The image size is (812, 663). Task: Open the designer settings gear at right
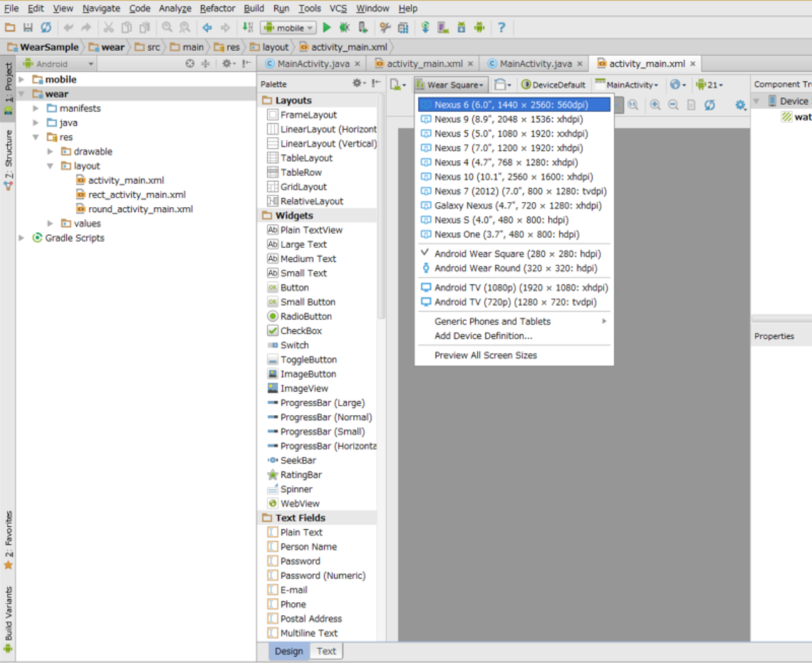coord(740,105)
